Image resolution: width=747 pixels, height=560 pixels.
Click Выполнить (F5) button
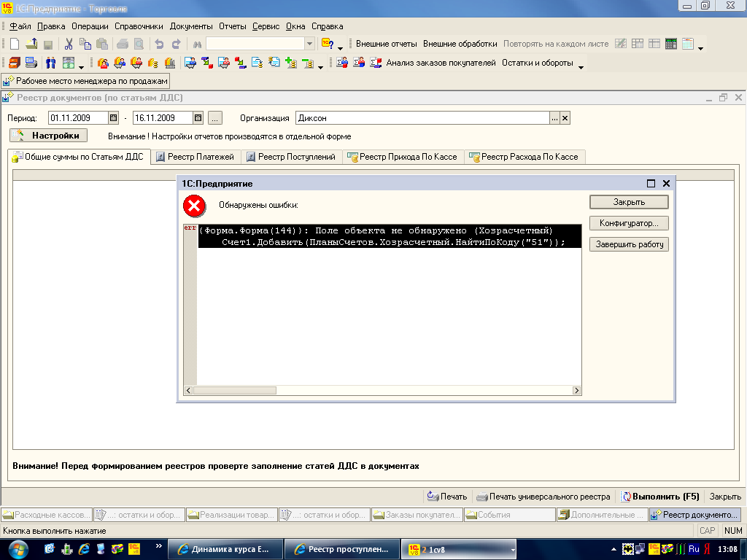(661, 496)
